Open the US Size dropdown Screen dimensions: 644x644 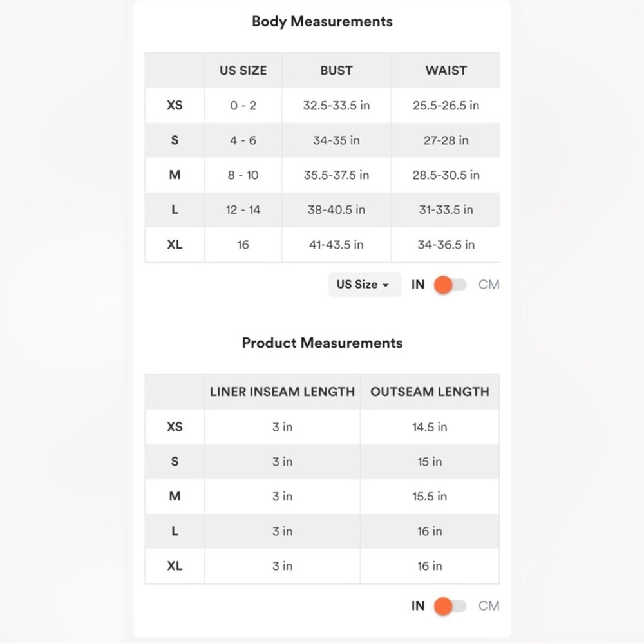point(365,284)
